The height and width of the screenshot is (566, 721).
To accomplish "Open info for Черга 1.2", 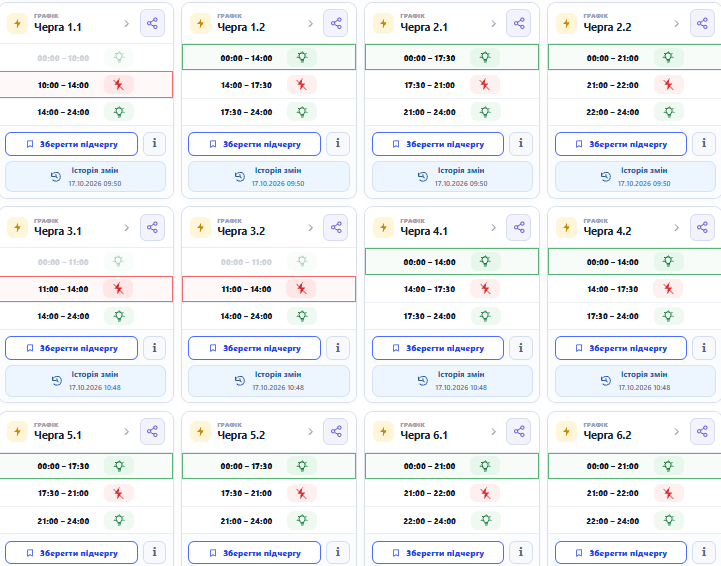I will (x=338, y=144).
